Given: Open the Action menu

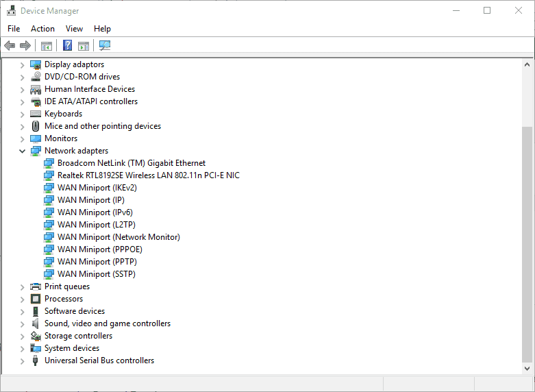Looking at the screenshot, I should point(42,29).
